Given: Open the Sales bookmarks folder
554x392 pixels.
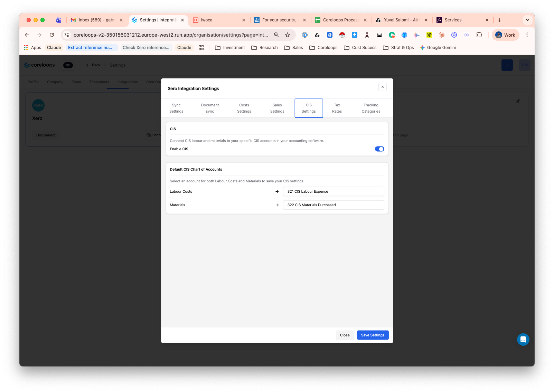Looking at the screenshot, I should (x=293, y=48).
